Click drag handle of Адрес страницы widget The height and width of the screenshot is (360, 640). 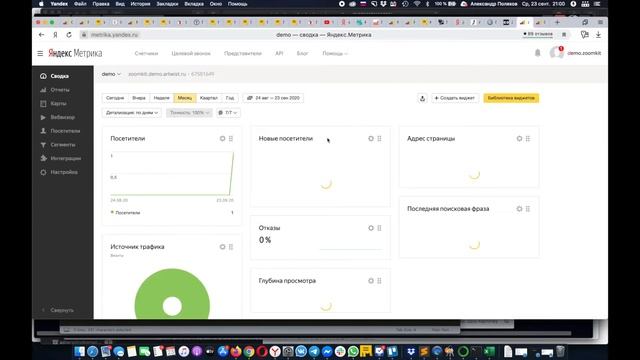(528, 139)
